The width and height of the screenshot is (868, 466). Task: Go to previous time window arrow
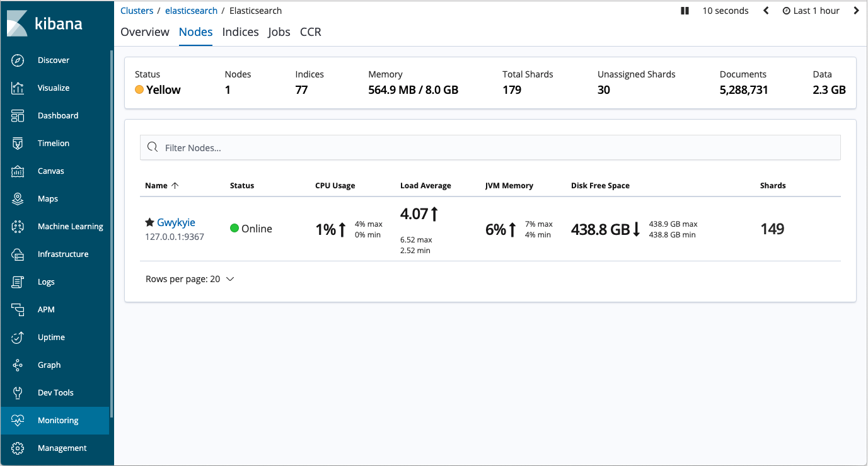click(x=766, y=11)
